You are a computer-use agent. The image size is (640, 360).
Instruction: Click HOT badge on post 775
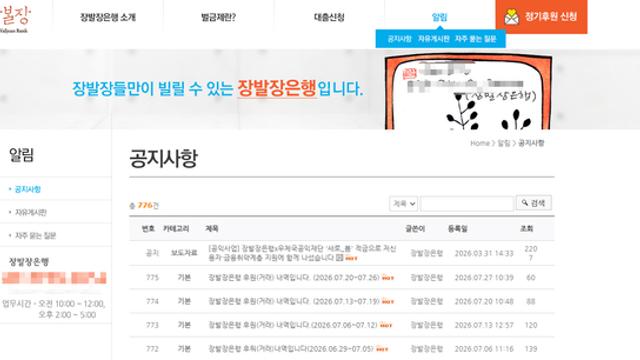(388, 278)
